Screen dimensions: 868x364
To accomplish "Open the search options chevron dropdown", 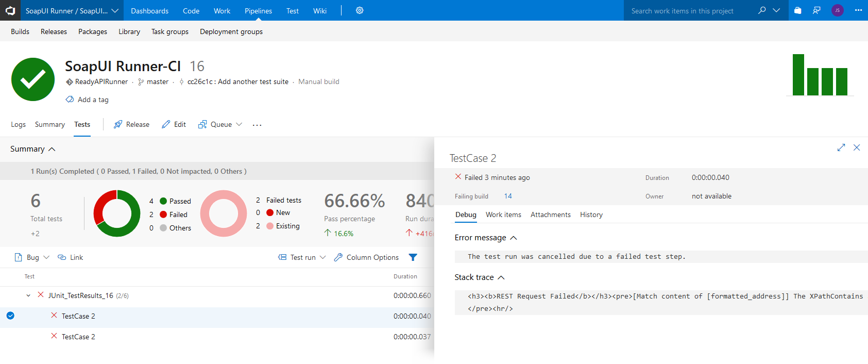I will (x=776, y=10).
